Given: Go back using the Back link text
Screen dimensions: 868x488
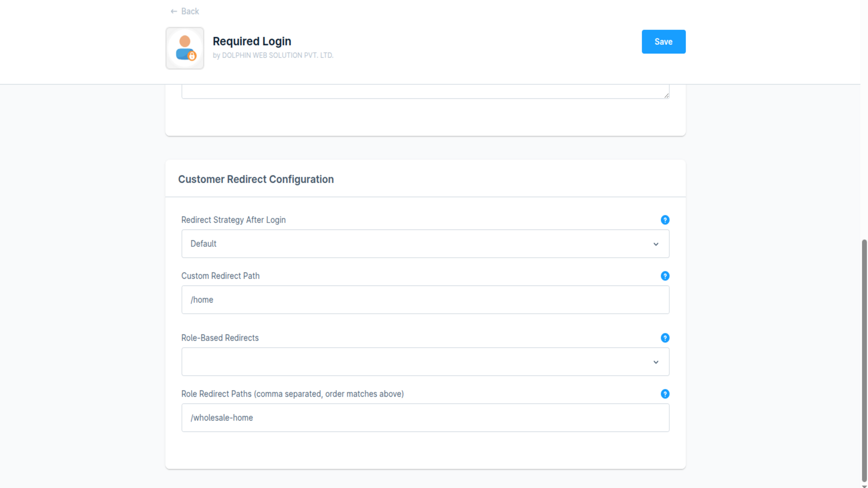Looking at the screenshot, I should [190, 11].
